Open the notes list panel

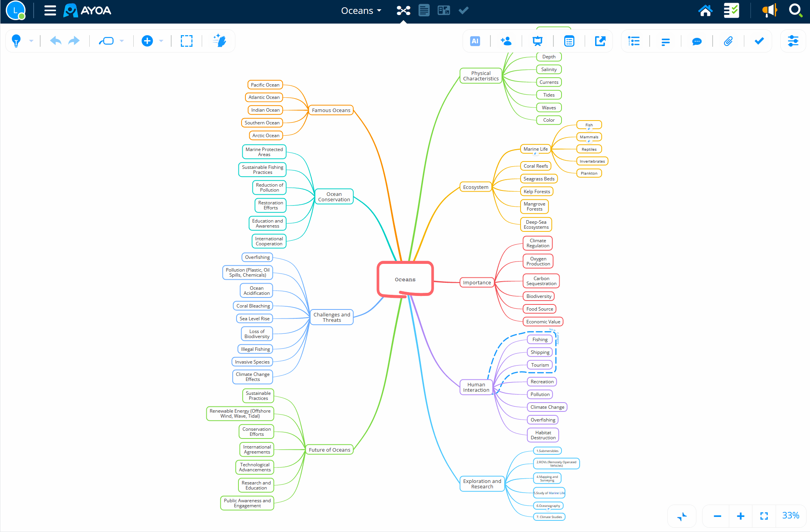click(569, 41)
